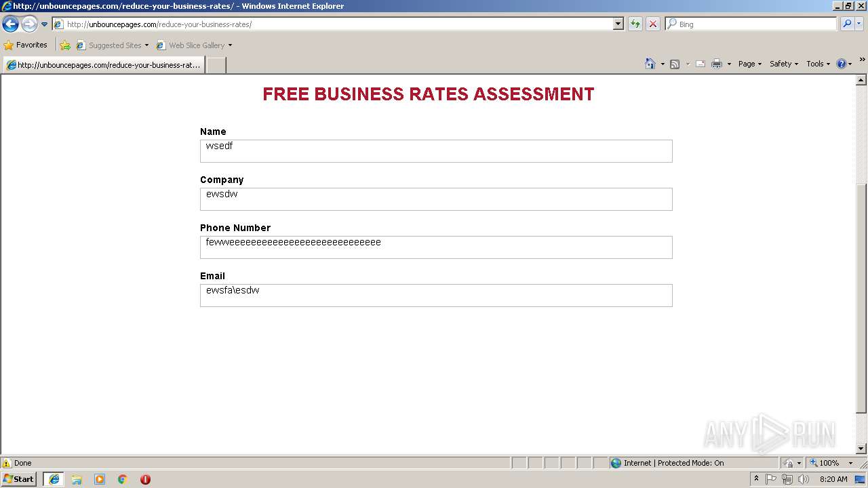Click the status bar warning icon
This screenshot has height=488, width=868.
[7, 463]
